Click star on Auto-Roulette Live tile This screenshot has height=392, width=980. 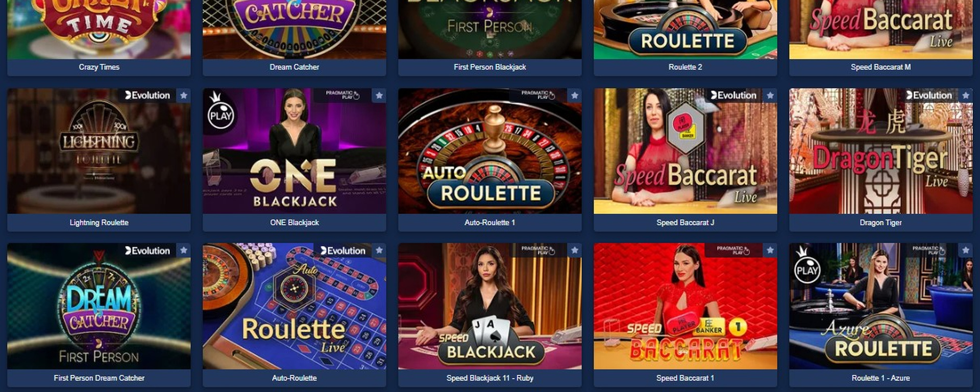(x=379, y=250)
